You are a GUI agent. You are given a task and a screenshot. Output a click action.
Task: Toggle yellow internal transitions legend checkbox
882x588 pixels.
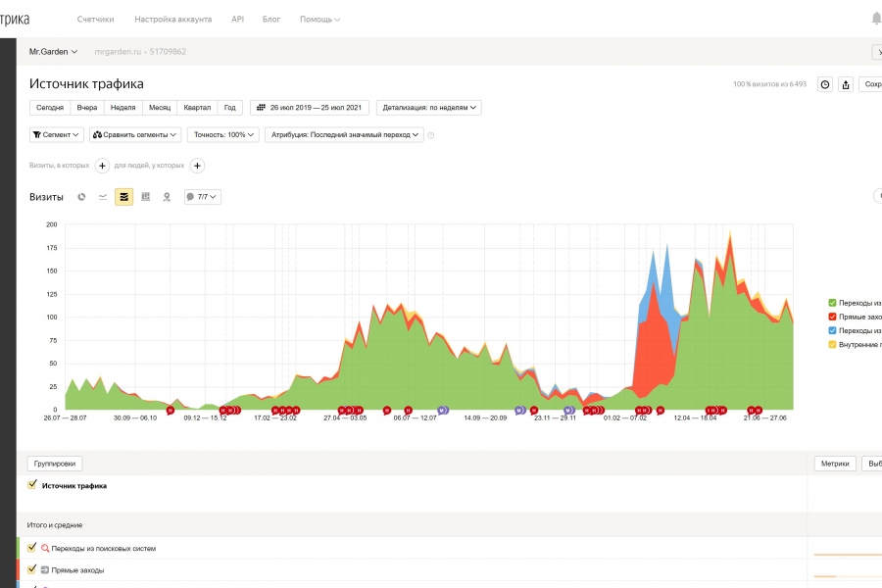(x=832, y=344)
